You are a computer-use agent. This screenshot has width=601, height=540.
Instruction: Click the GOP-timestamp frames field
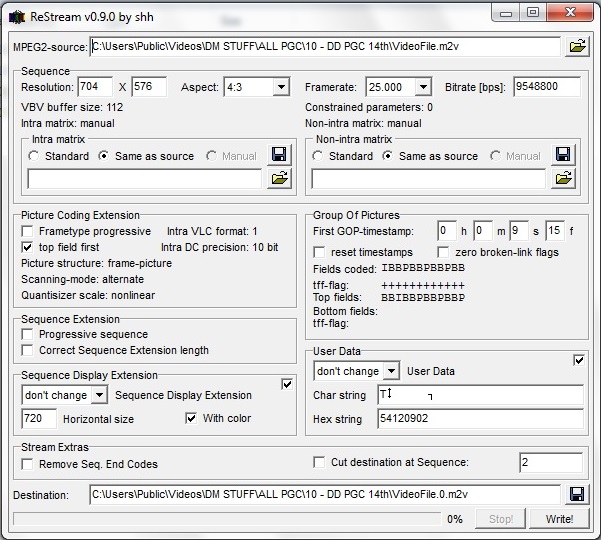[x=555, y=231]
